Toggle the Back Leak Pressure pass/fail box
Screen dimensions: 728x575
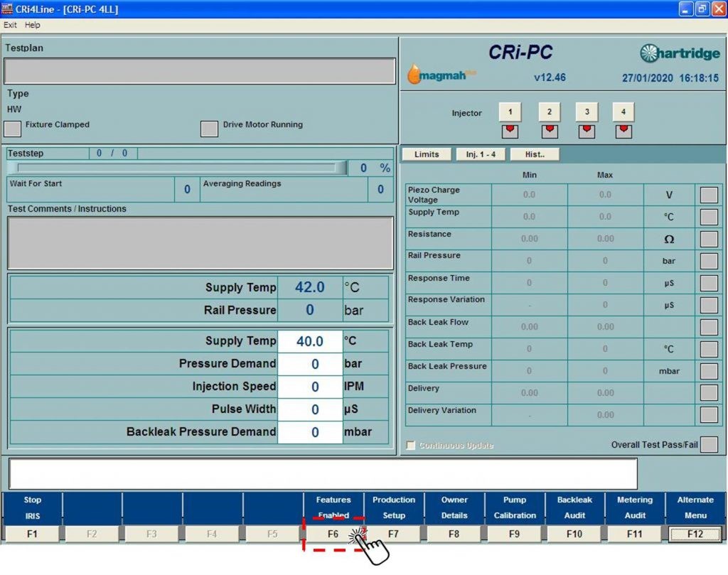pyautogui.click(x=709, y=371)
